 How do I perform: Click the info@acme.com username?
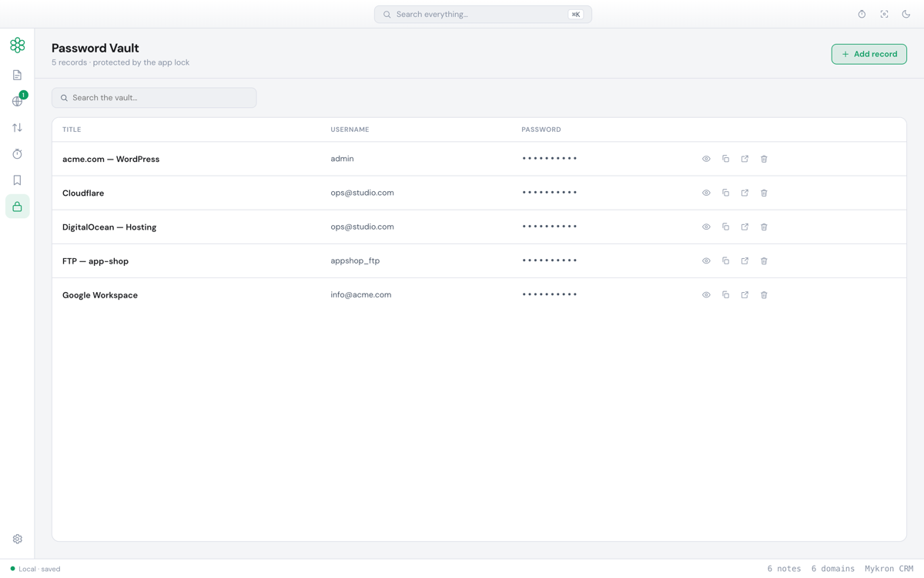pyautogui.click(x=361, y=294)
